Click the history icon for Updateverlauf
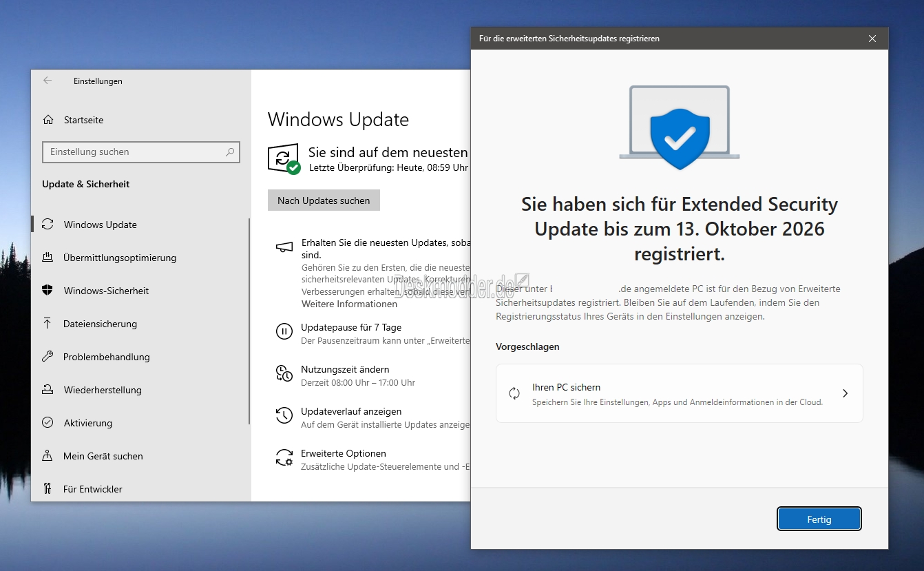This screenshot has width=924, height=571. tap(284, 415)
